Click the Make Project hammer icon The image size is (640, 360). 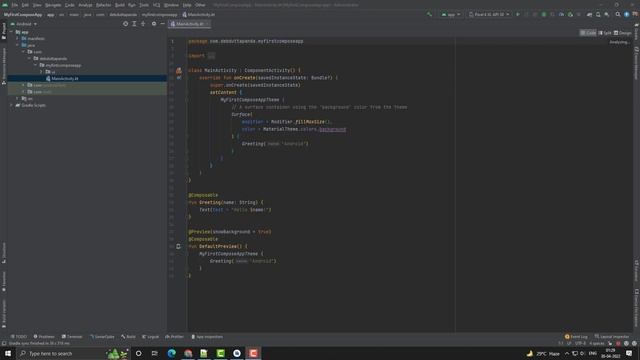pyautogui.click(x=429, y=15)
